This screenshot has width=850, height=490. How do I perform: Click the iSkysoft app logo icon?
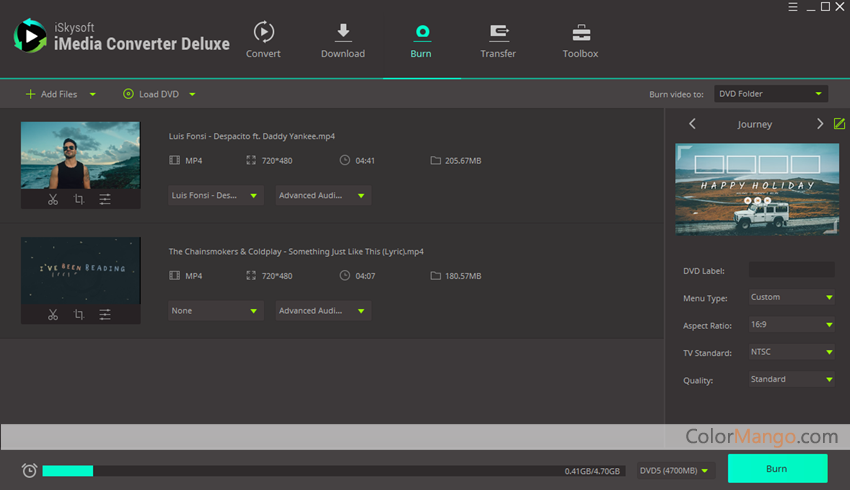30,36
